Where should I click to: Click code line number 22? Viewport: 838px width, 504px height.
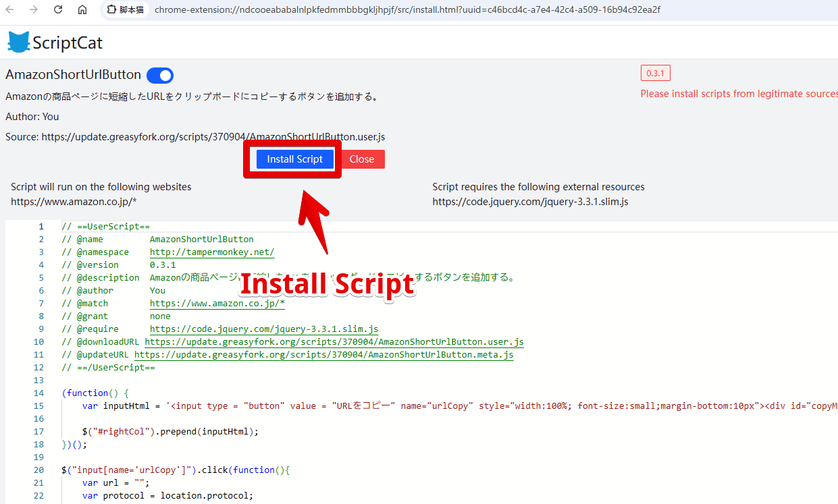tap(38, 496)
